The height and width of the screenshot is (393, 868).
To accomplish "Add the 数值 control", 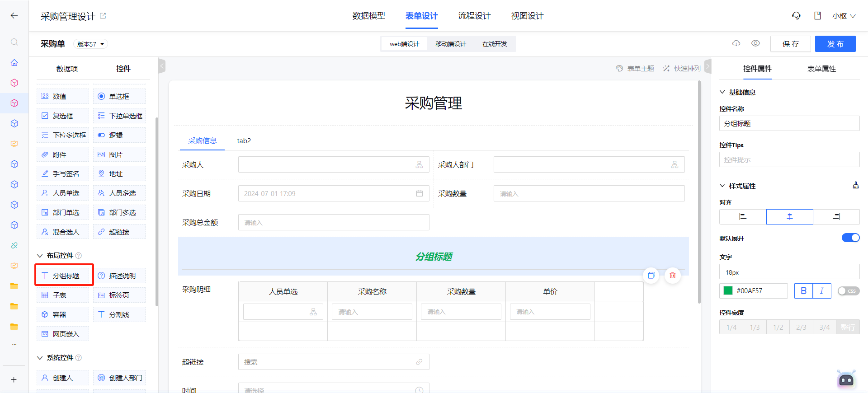I will point(63,96).
